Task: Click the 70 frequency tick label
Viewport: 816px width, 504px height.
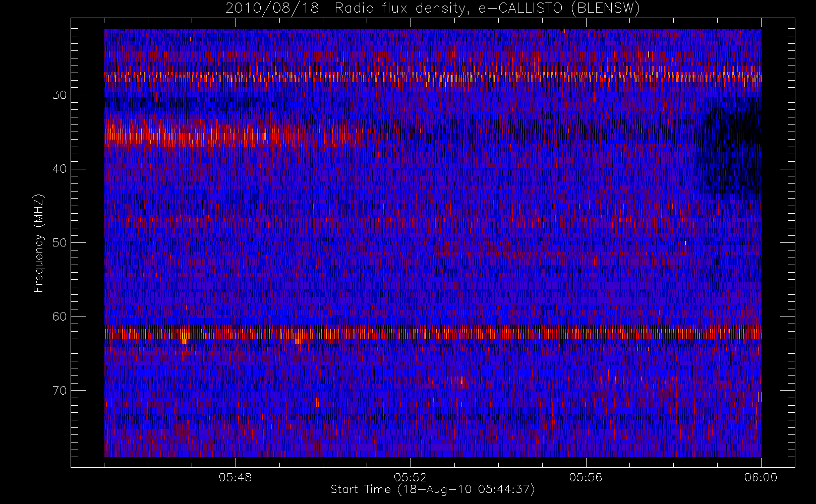Action: click(59, 391)
